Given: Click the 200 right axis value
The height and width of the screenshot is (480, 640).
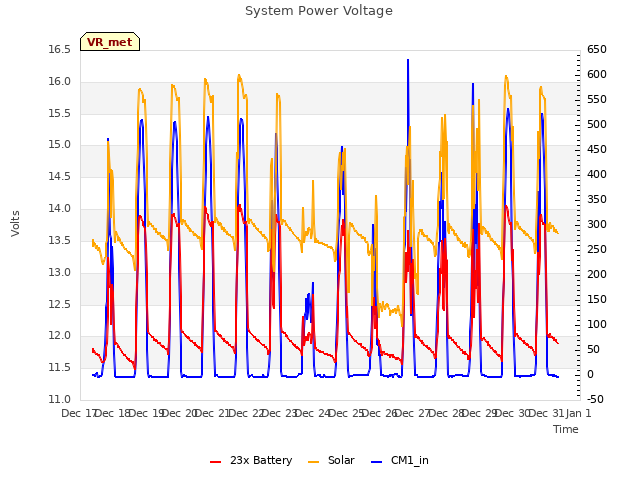Looking at the screenshot, I should tap(597, 274).
